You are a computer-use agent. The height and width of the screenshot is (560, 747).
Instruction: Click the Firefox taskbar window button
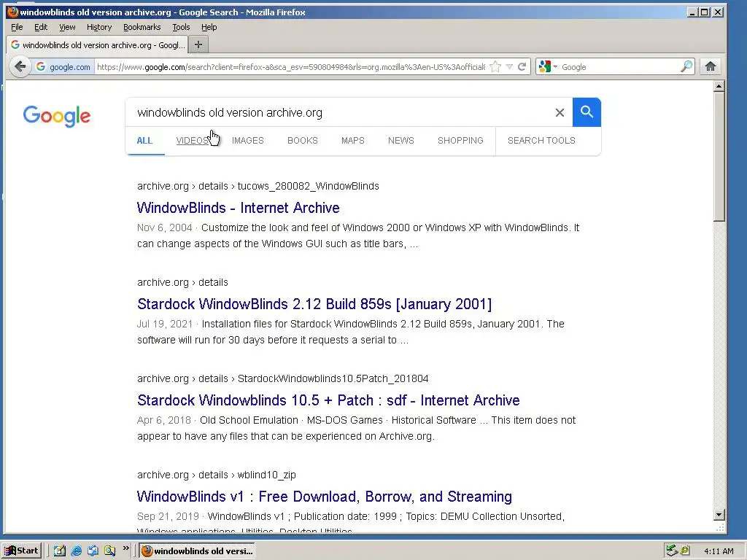pos(197,551)
